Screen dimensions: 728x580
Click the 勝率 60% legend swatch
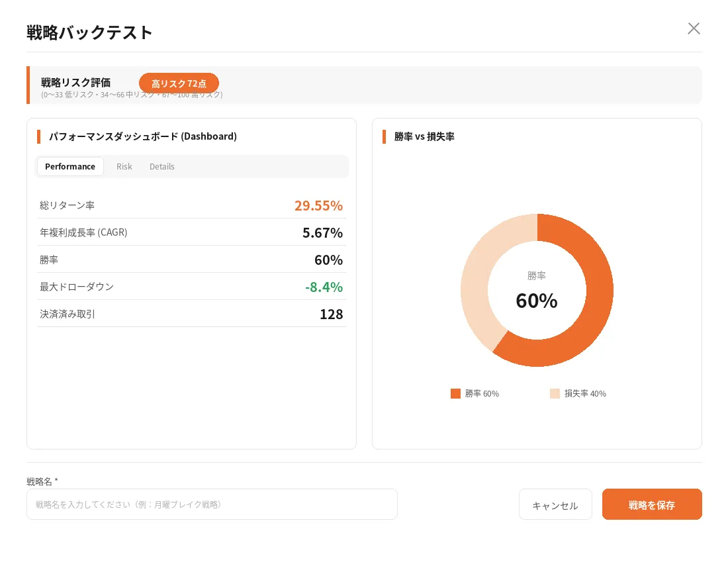(x=455, y=393)
